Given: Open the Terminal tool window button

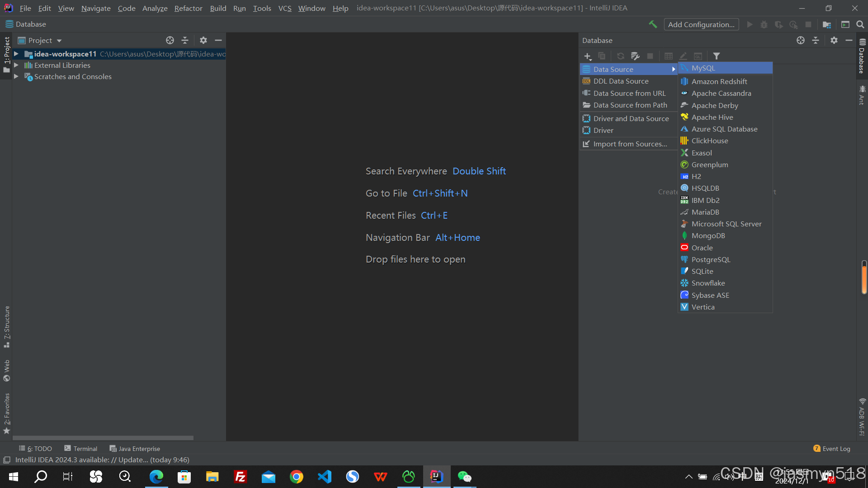Looking at the screenshot, I should 81,449.
